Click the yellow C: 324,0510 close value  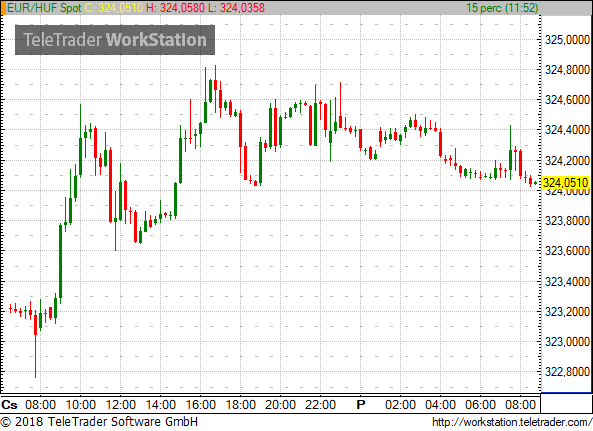coord(113,8)
